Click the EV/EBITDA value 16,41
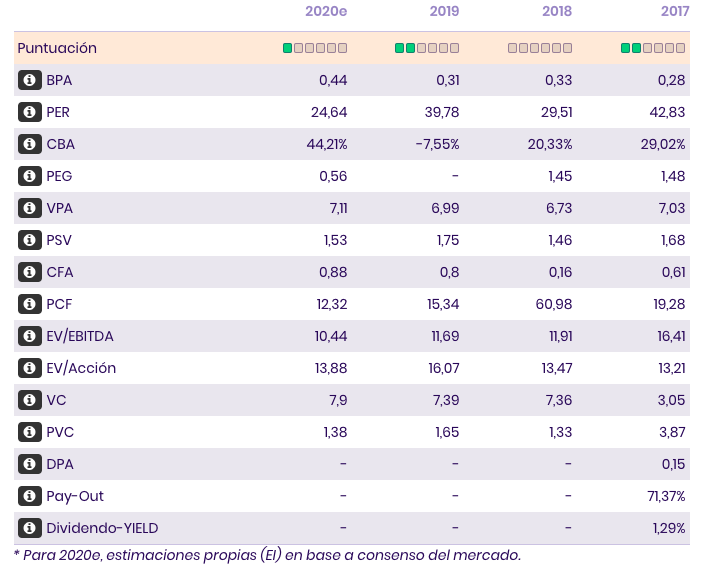 [671, 336]
